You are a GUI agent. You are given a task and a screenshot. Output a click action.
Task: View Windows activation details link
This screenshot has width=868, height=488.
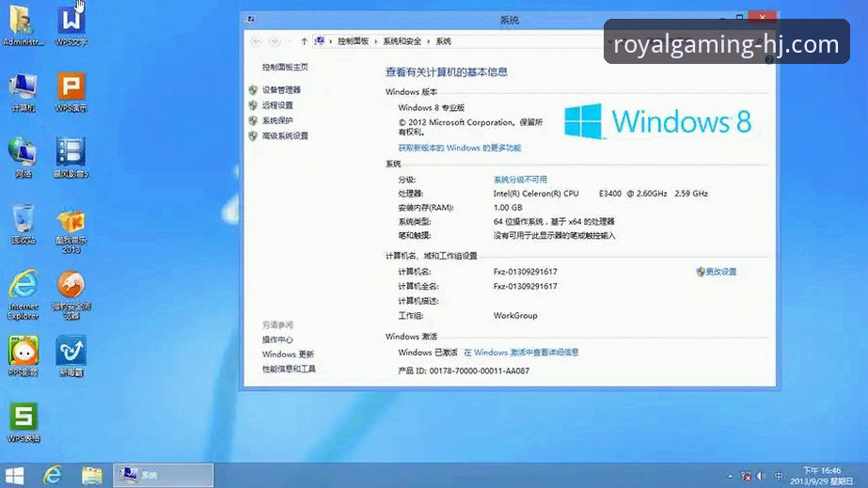click(x=521, y=353)
